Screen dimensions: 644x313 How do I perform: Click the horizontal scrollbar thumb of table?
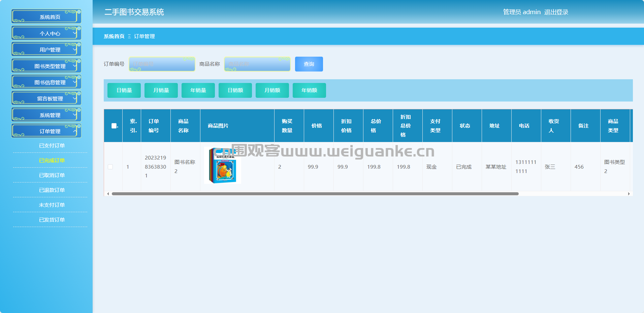coord(315,194)
